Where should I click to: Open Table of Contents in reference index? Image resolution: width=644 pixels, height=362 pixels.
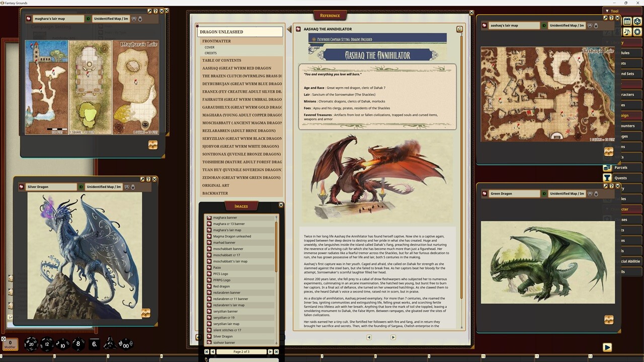[221, 60]
